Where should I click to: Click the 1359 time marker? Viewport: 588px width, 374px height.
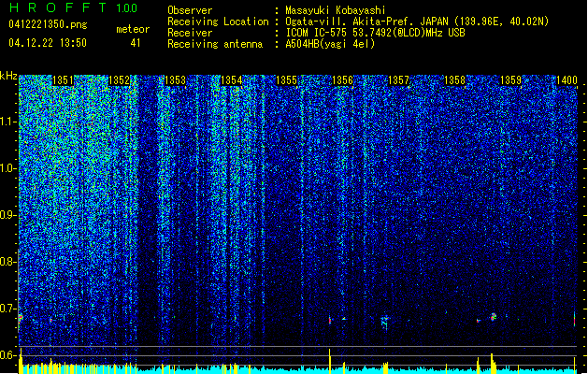[510, 80]
